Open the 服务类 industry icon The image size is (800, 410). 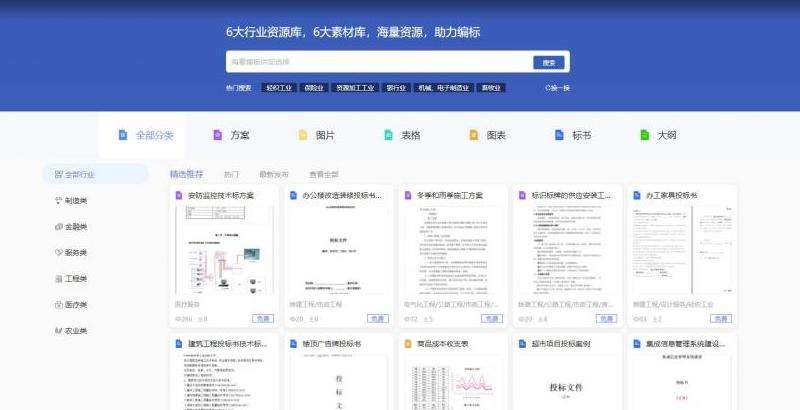coord(58,252)
